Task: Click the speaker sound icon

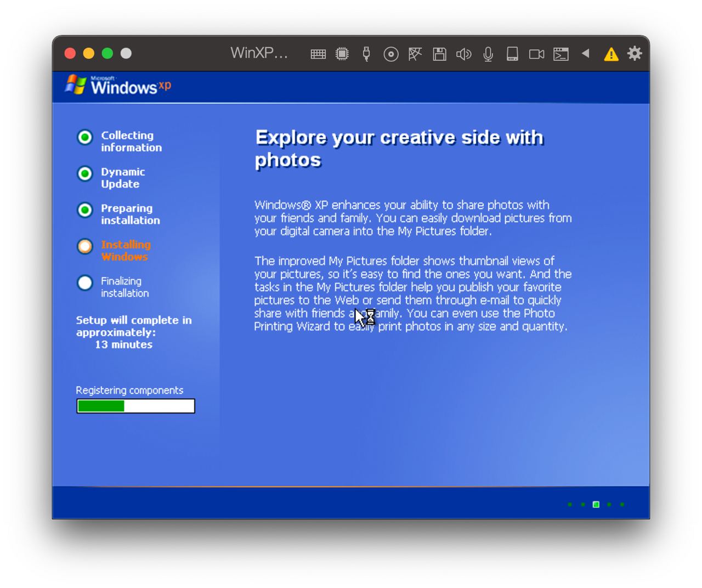Action: [463, 54]
